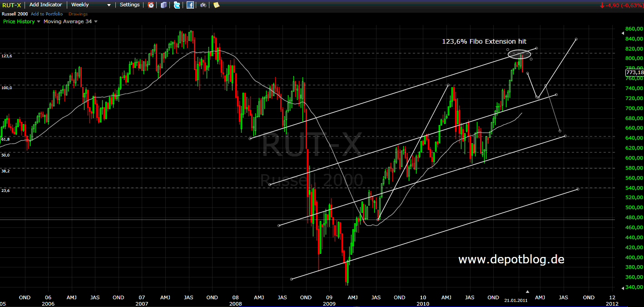Viewport: 644px width, 307px height.
Task: Select the ellipse drawing at the chart peak
Action: pos(519,55)
